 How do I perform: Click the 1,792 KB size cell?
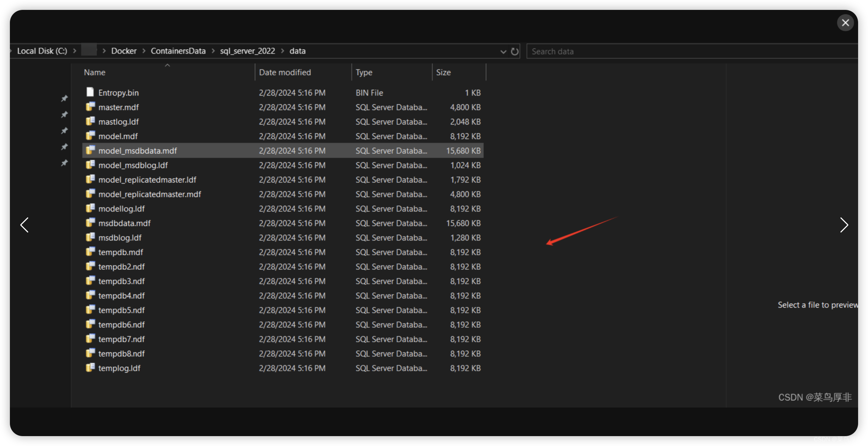pos(465,180)
